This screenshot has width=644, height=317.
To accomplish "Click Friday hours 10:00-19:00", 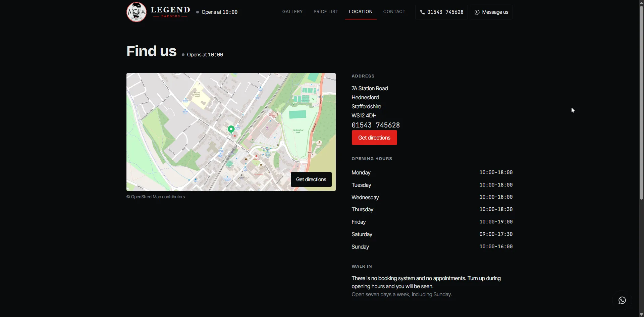I will click(496, 222).
